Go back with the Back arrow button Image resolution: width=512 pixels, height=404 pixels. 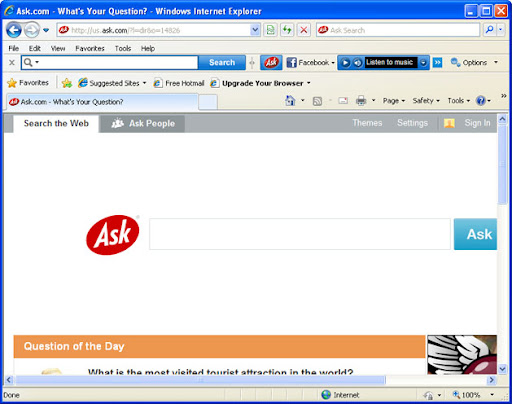(14, 30)
